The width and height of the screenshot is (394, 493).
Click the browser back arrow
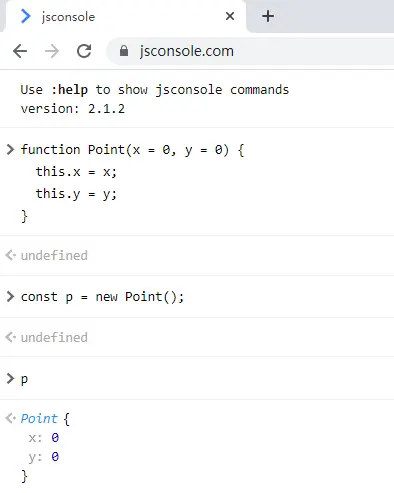pos(20,51)
